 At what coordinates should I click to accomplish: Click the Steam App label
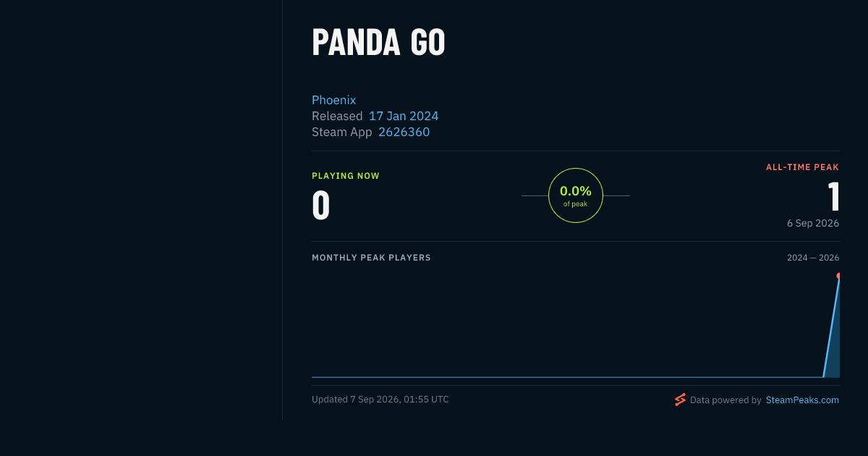click(342, 132)
